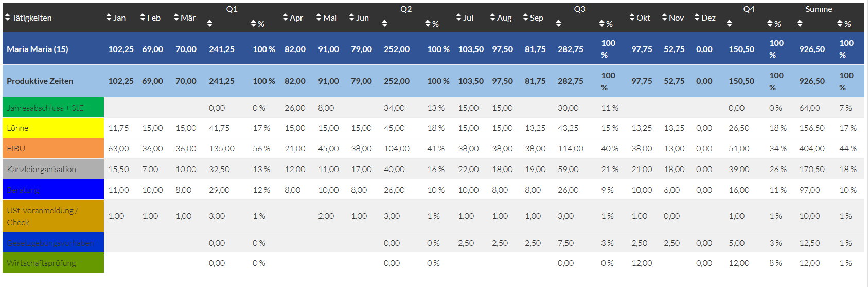The image size is (868, 287).
Task: Click Kanzleiorganisation Q4 value 39,00
Action: click(x=739, y=169)
